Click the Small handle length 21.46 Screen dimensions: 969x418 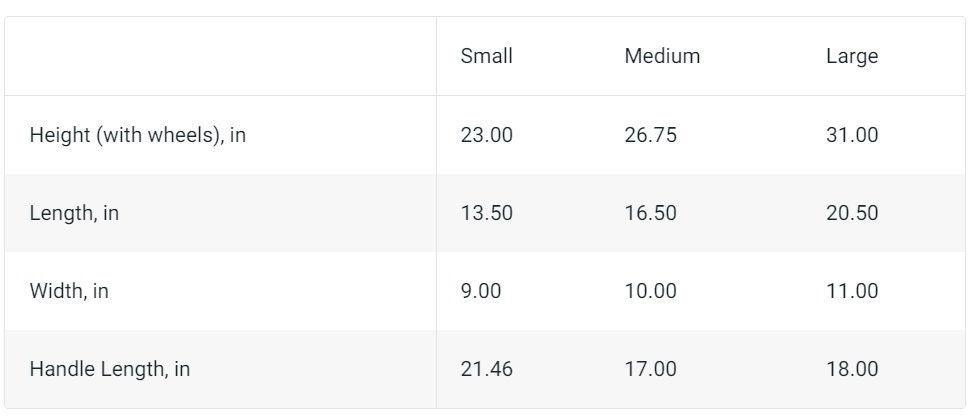tap(486, 370)
